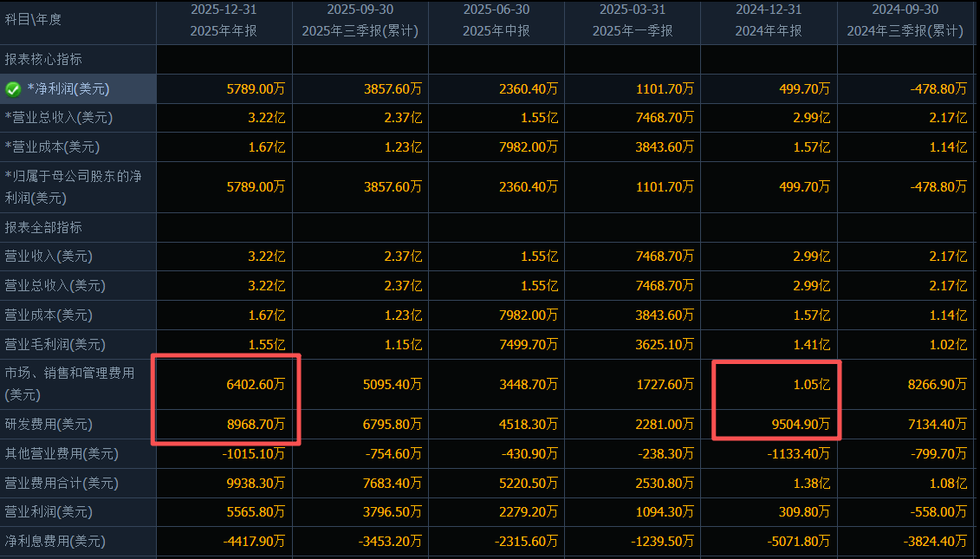Screen dimensions: 980x559
Task: Select the *归属于母公司股东的净利润 row label
Action: click(73, 186)
